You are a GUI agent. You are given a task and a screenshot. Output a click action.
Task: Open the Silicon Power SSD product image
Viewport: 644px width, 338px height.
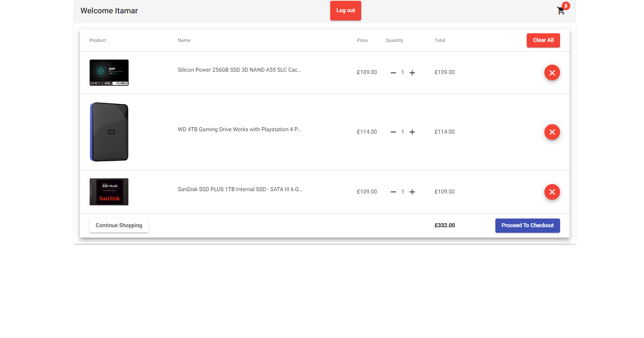(x=109, y=72)
